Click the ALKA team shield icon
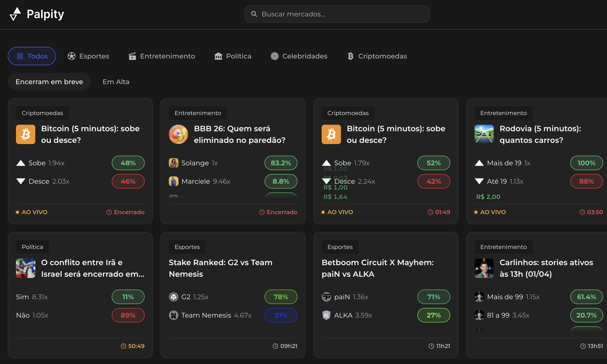607x364 pixels. [326, 315]
